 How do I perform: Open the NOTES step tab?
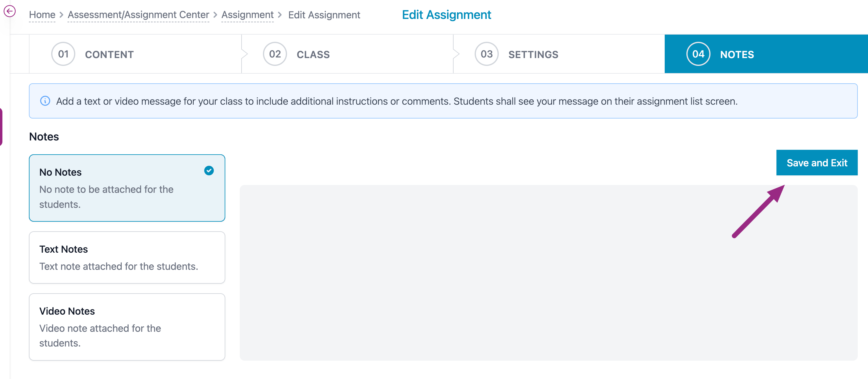737,54
